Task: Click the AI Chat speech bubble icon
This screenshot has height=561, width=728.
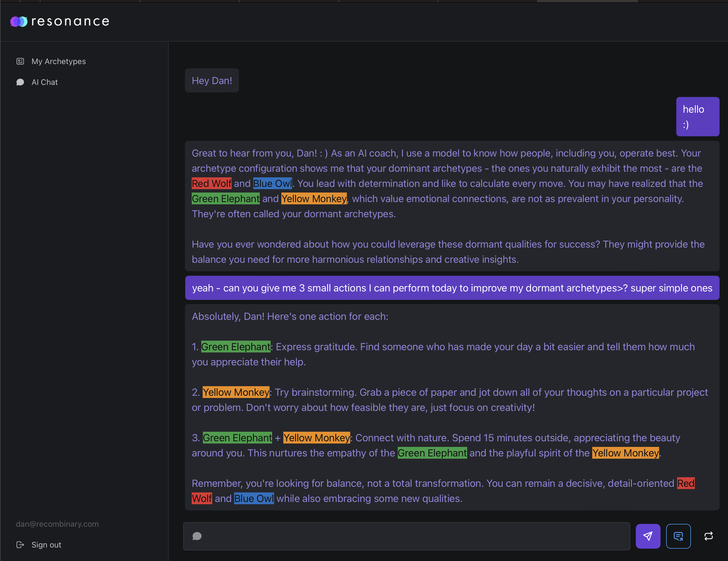Action: [20, 82]
